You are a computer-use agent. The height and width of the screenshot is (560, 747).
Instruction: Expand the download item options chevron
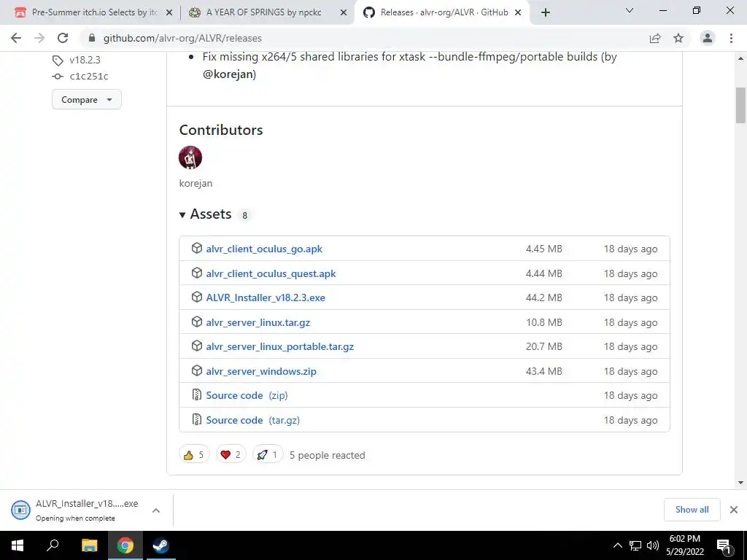click(156, 510)
